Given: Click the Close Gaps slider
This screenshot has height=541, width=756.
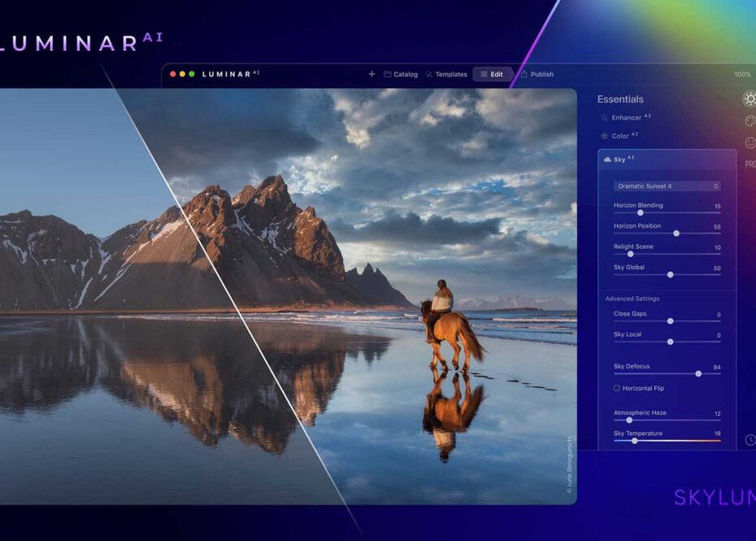Looking at the screenshot, I should coord(667,321).
